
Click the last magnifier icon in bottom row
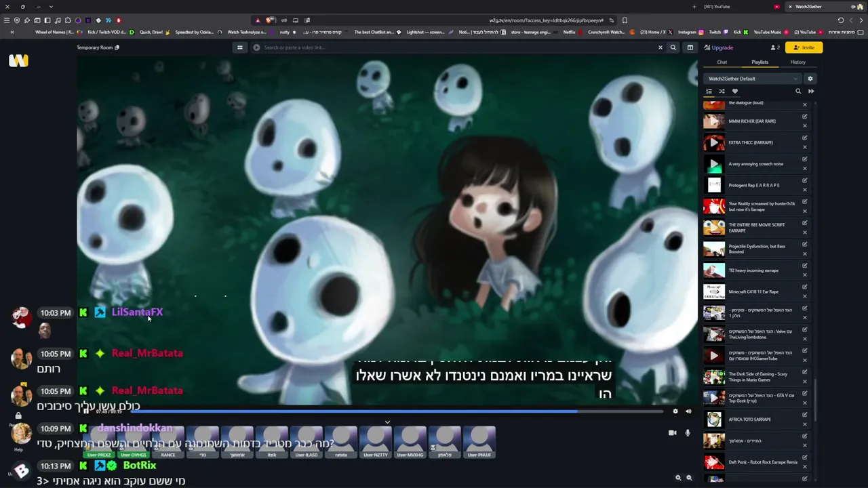(689, 478)
